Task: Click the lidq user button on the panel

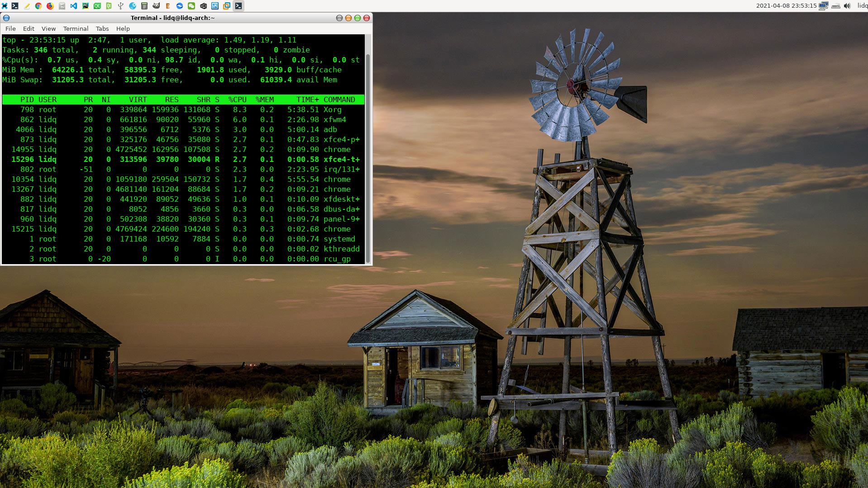Action: point(862,6)
